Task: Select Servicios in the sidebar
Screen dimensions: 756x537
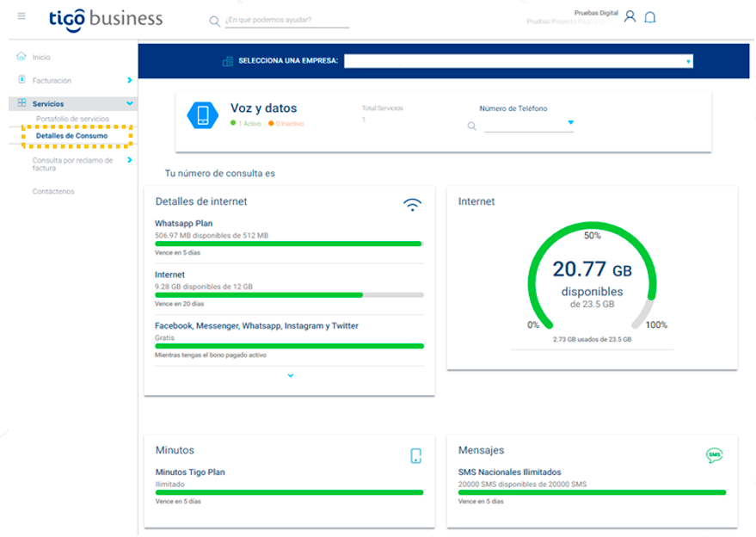Action: pyautogui.click(x=48, y=104)
